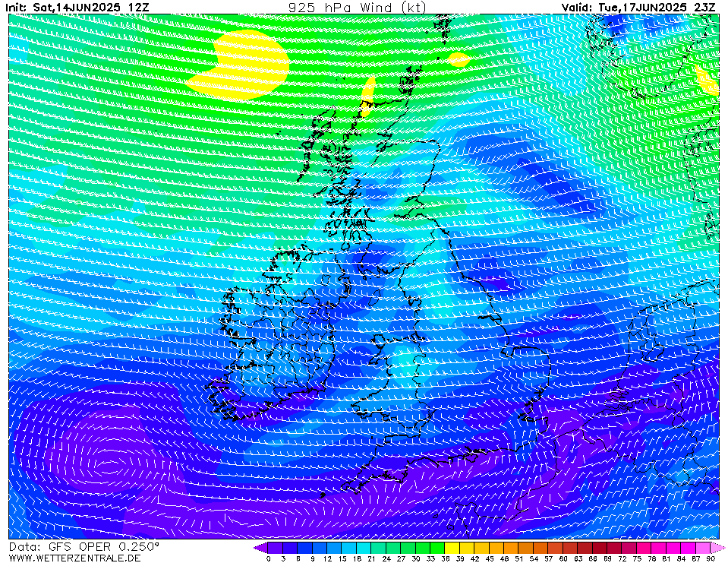Viewport: 728px width, 563px height.
Task: Click the '63' legend value
Action: click(x=578, y=558)
